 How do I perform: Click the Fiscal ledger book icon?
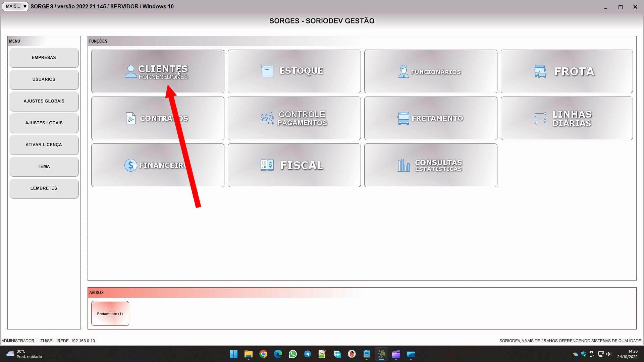267,165
